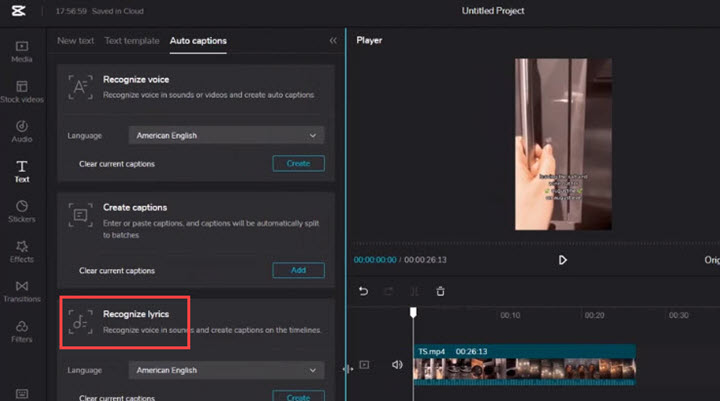720x401 pixels.
Task: Open the Transitions panel
Action: click(x=21, y=291)
